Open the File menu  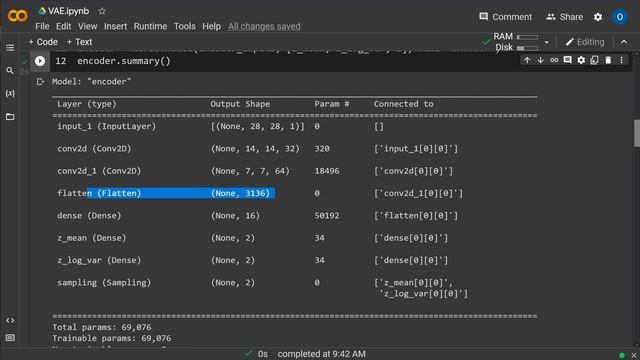[x=42, y=27]
